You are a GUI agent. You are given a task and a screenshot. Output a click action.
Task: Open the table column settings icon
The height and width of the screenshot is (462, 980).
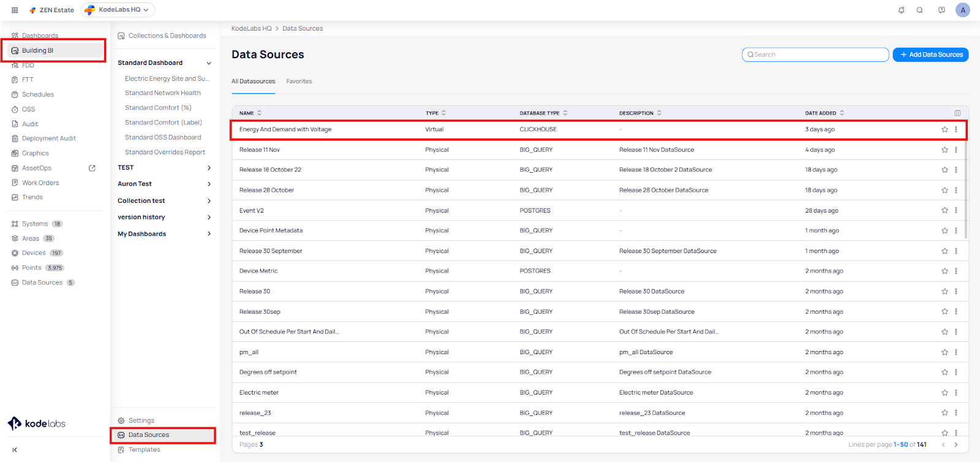pos(957,113)
